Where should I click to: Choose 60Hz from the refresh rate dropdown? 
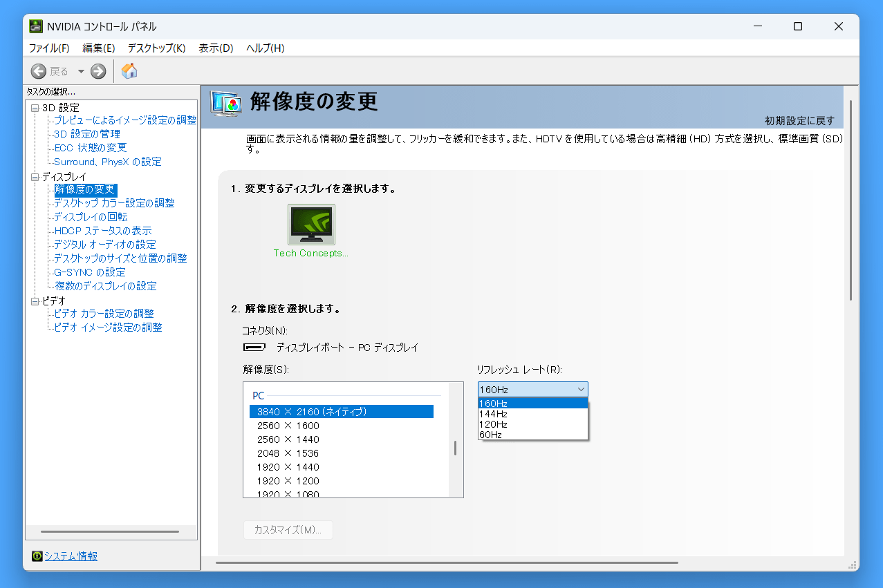(x=491, y=435)
